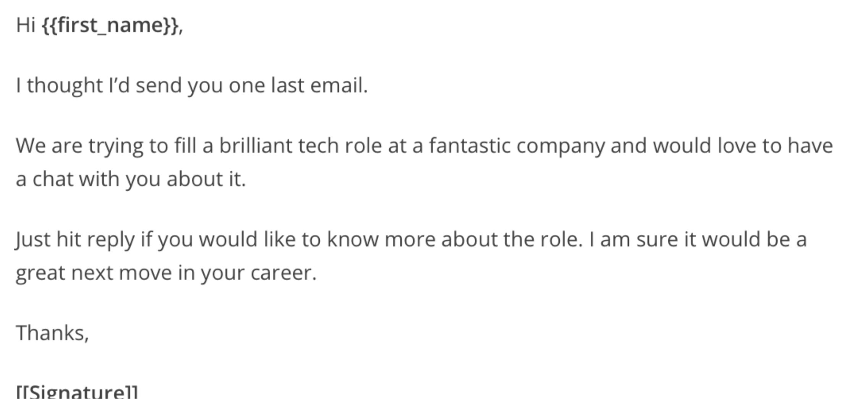Click the word "email." ending the first sentence
Image resolution: width=868 pixels, height=399 pixels.
[x=339, y=85]
